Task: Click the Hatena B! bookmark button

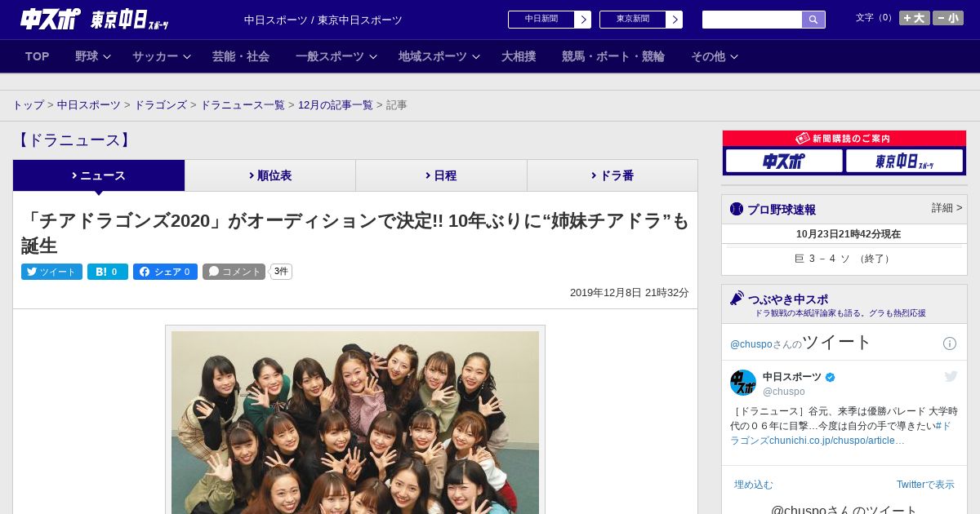Action: pyautogui.click(x=108, y=272)
